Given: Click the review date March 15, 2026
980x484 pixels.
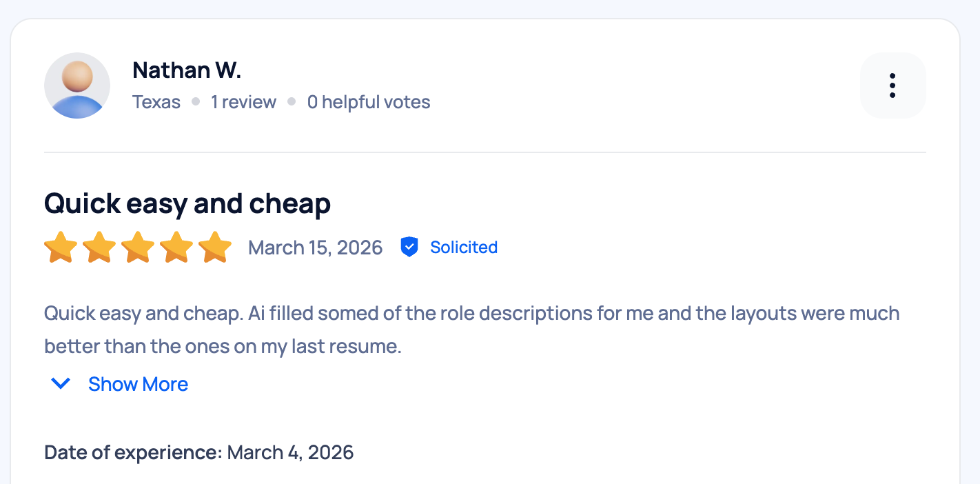Looking at the screenshot, I should [315, 247].
